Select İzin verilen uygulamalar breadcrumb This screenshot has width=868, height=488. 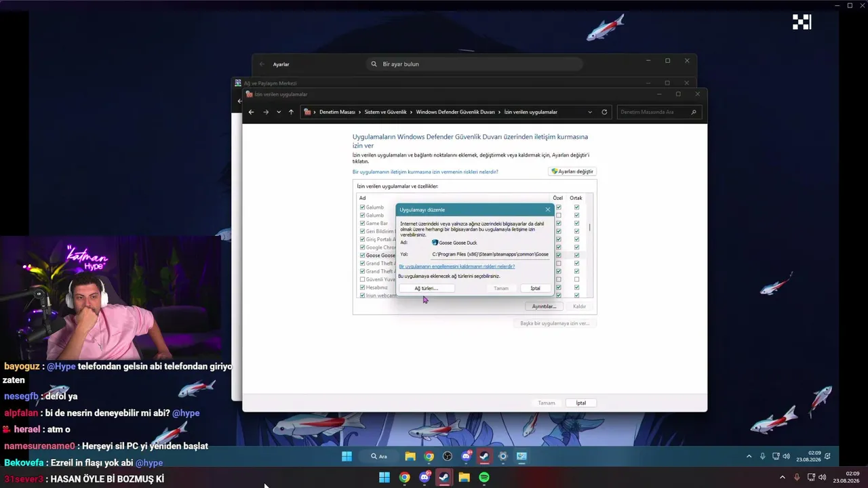coord(531,112)
